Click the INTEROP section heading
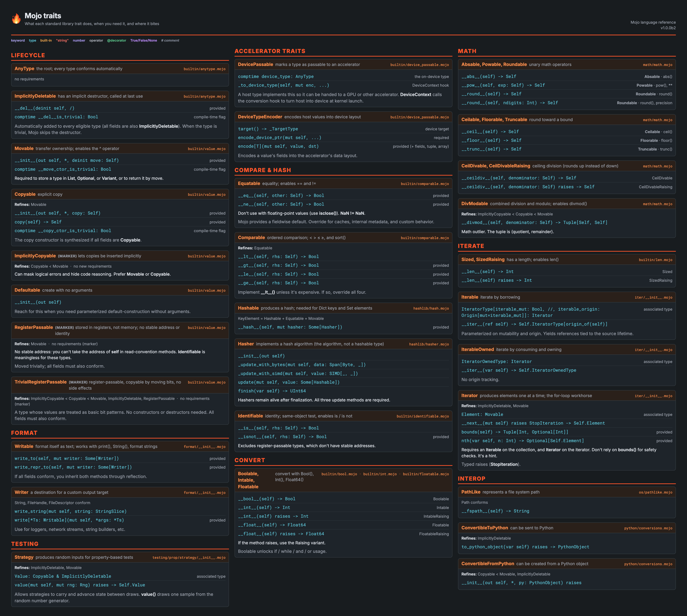The width and height of the screenshot is (687, 616). click(x=472, y=479)
